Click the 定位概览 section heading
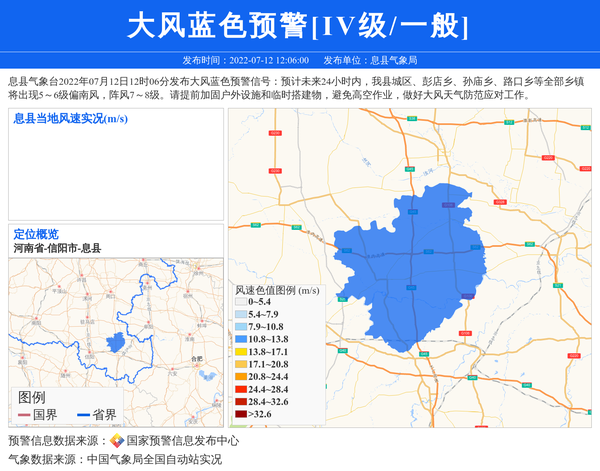This screenshot has width=600, height=471. [36, 234]
